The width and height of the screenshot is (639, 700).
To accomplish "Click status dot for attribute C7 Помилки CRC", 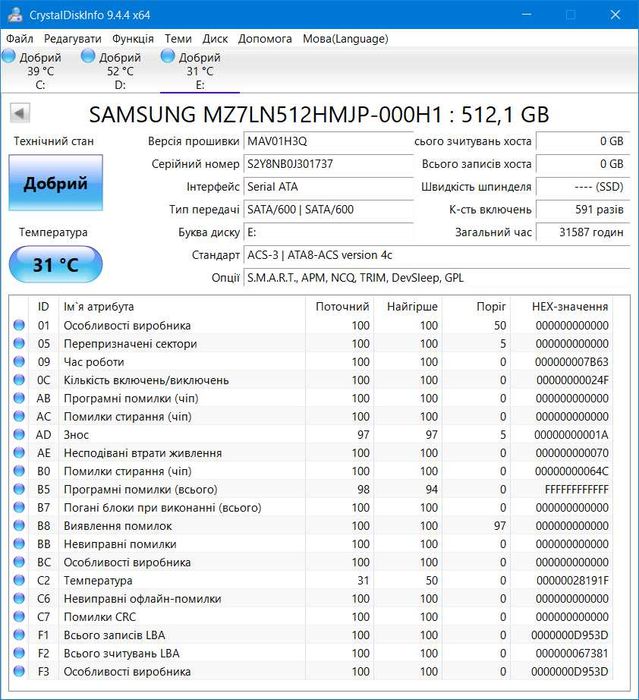I will pyautogui.click(x=19, y=617).
